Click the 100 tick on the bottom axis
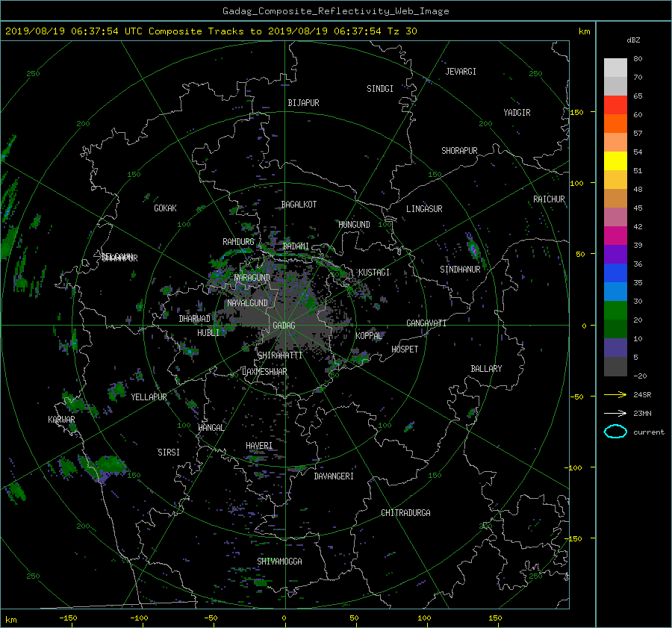The height and width of the screenshot is (628, 672). (424, 618)
